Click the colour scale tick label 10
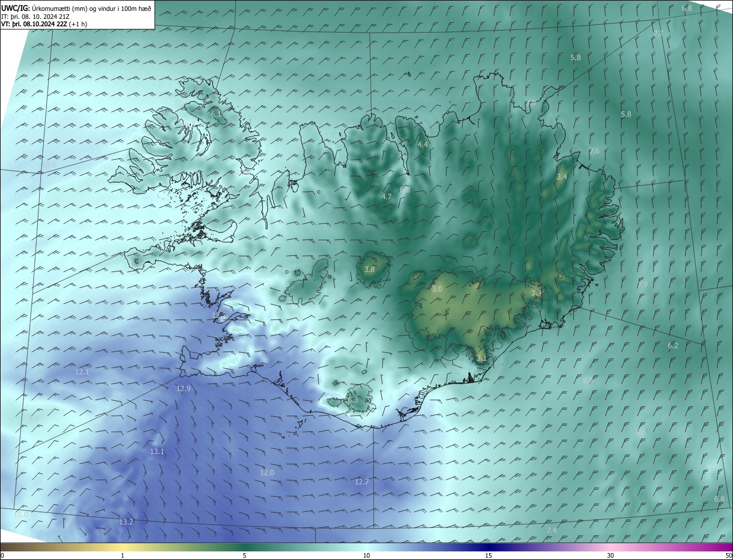This screenshot has height=560, width=733. tap(366, 556)
